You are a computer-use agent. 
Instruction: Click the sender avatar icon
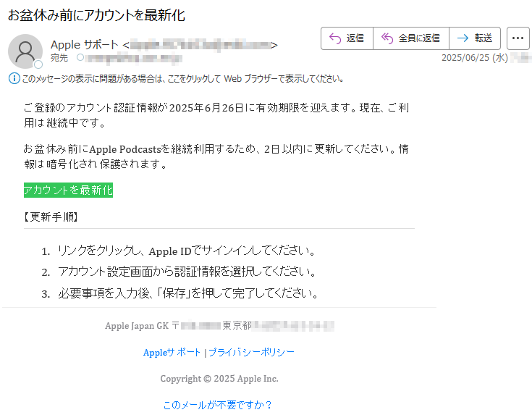point(25,51)
